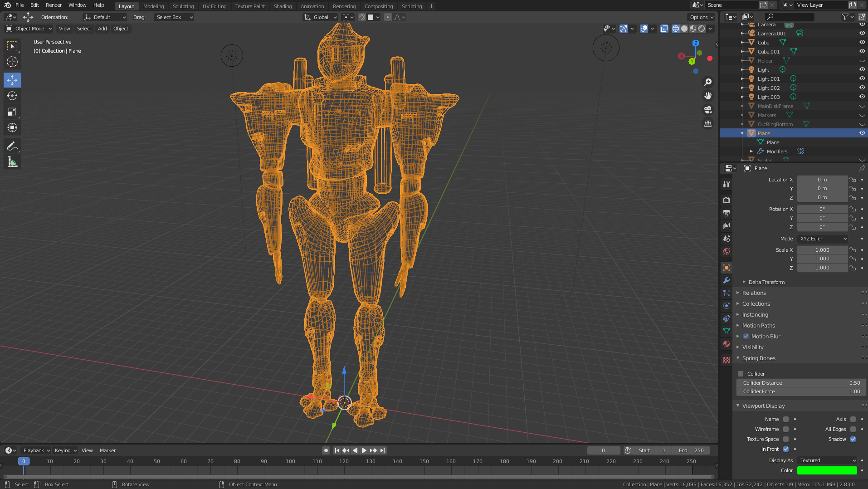Open the XYZ Euler rotation mode dropdown

click(x=823, y=239)
